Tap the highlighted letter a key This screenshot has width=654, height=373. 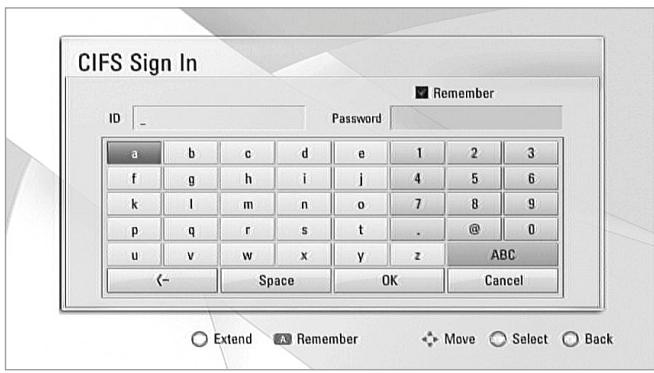point(134,153)
